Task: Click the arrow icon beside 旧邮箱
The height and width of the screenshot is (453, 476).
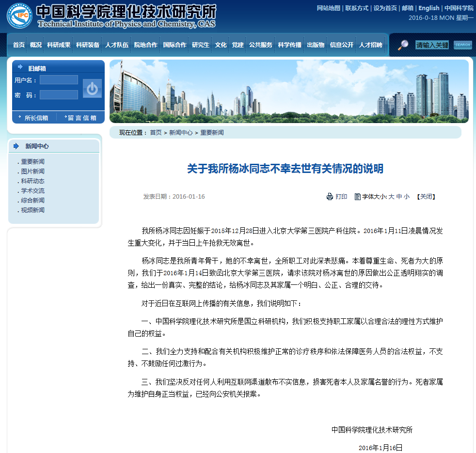Action: (x=20, y=67)
